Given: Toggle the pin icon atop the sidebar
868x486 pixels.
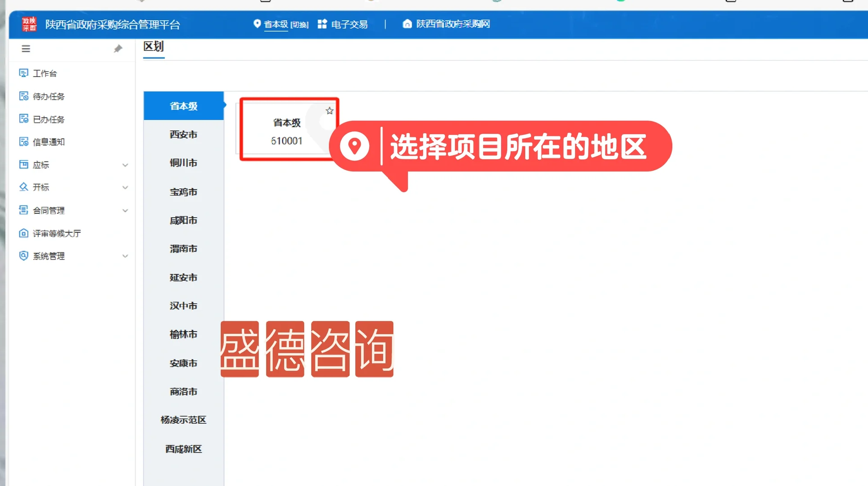Looking at the screenshot, I should [118, 48].
